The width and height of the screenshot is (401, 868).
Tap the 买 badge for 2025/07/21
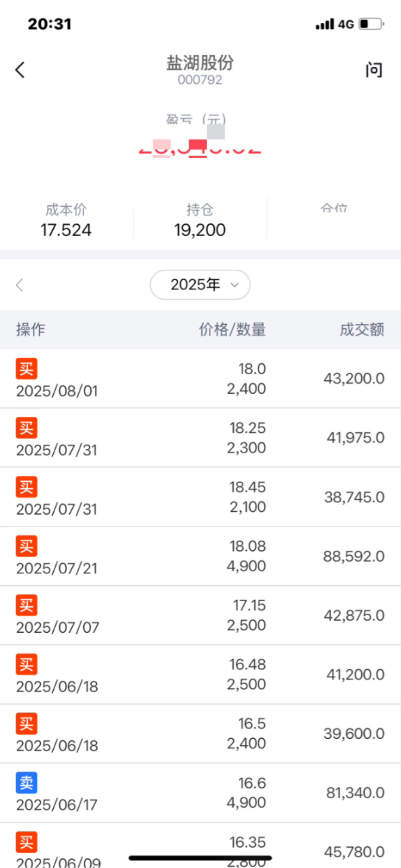point(27,546)
